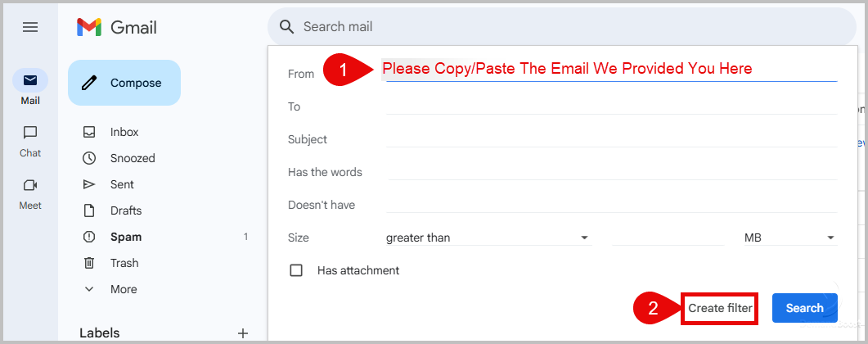868x344 pixels.
Task: Open the size comparison 'greater than' dropdown
Action: (x=488, y=238)
